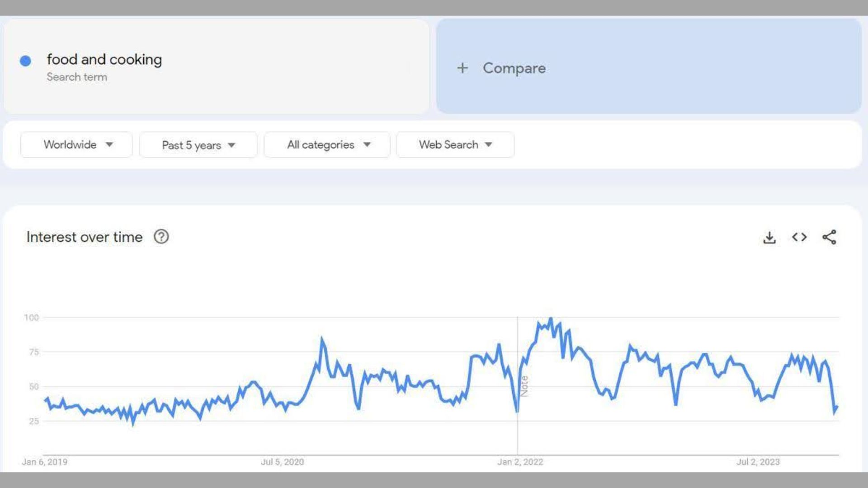Click the blue dot beside food and cooking
This screenshot has width=868, height=488.
[x=25, y=61]
